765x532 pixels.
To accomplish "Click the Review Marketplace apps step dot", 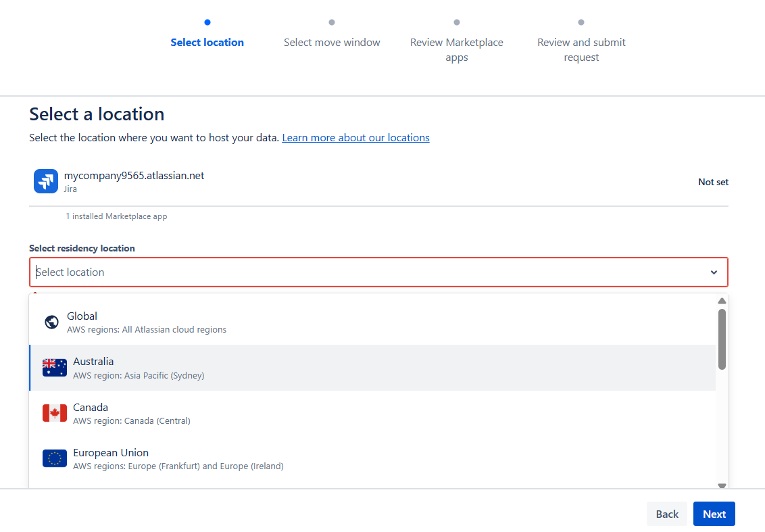I will [x=457, y=22].
